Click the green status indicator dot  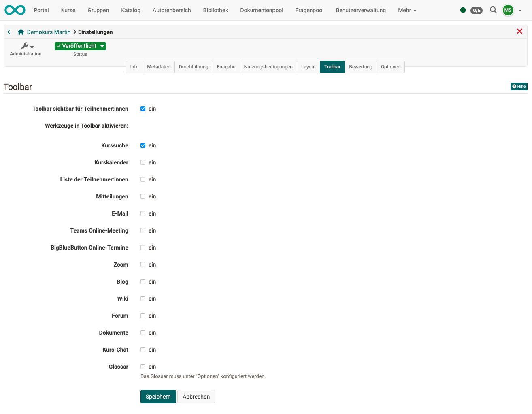coord(463,10)
